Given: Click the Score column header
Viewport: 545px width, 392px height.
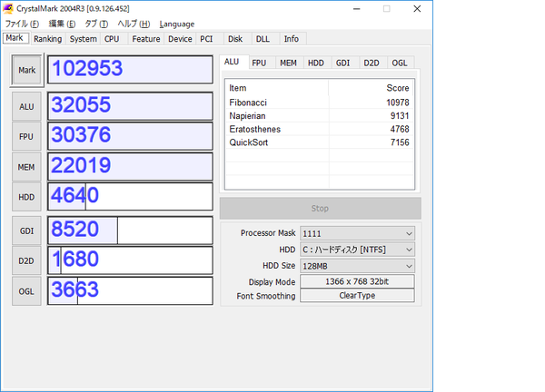Looking at the screenshot, I should (371, 88).
